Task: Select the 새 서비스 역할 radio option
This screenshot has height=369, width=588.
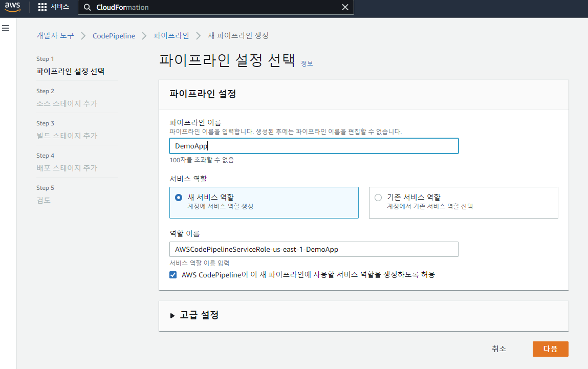Action: 179,198
